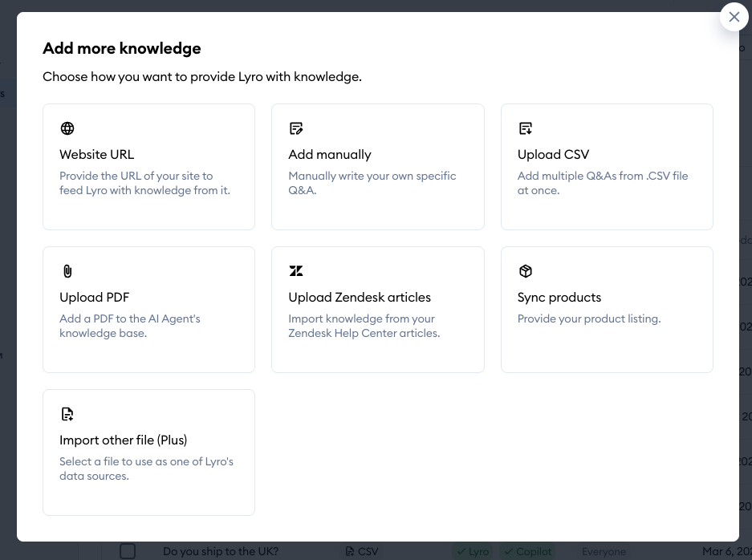Click the box icon for Sync products
Screen dimensions: 752x560
click(526, 271)
